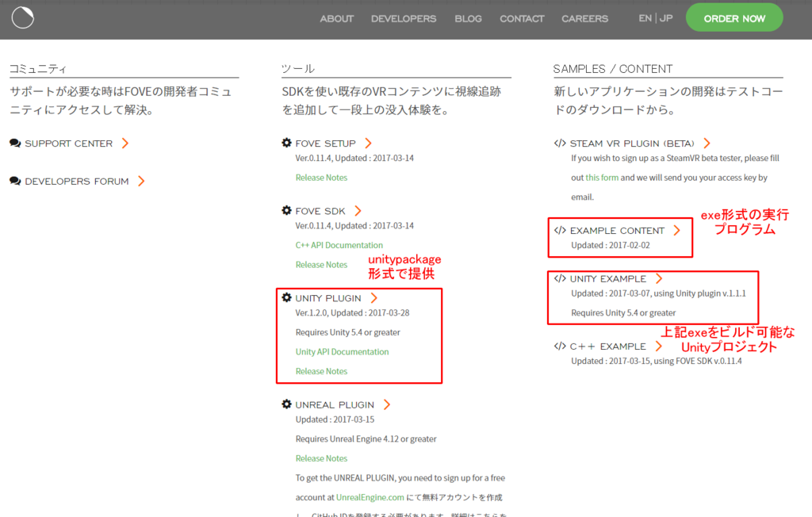Click the chevron beside UNITY EXAMPLE
This screenshot has width=812, height=517.
(x=659, y=279)
